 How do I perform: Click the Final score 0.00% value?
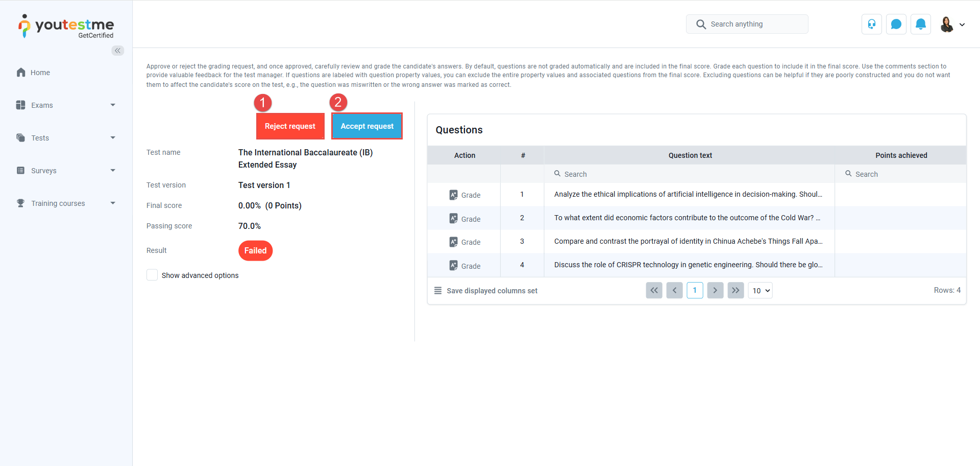coord(269,205)
